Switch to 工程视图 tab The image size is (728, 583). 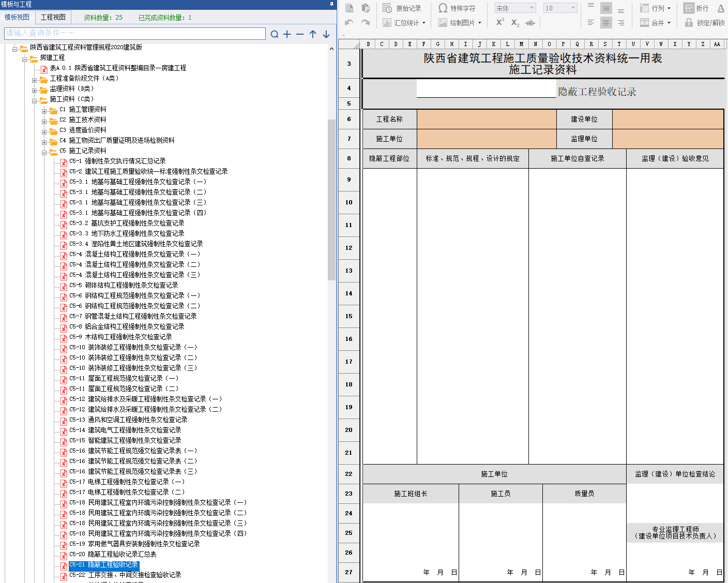coord(53,17)
